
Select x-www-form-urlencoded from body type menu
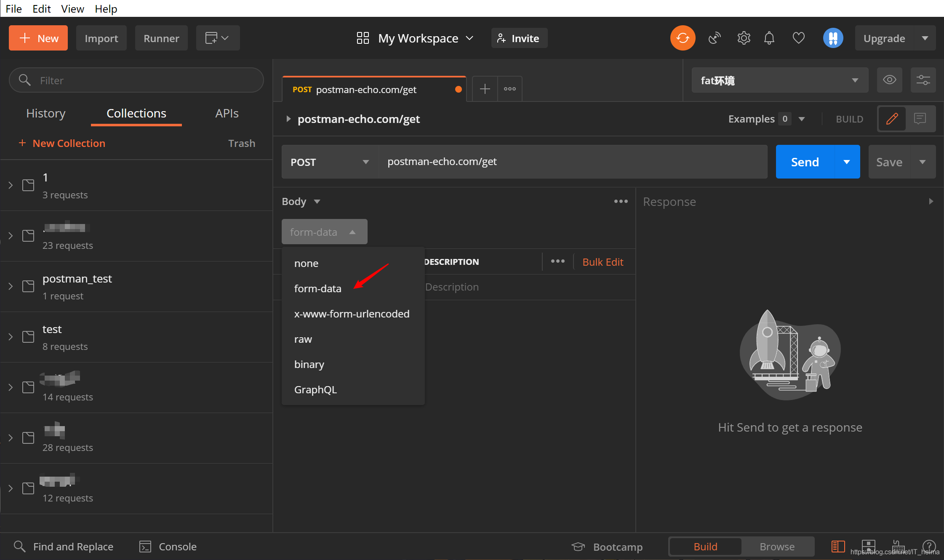[x=352, y=314]
